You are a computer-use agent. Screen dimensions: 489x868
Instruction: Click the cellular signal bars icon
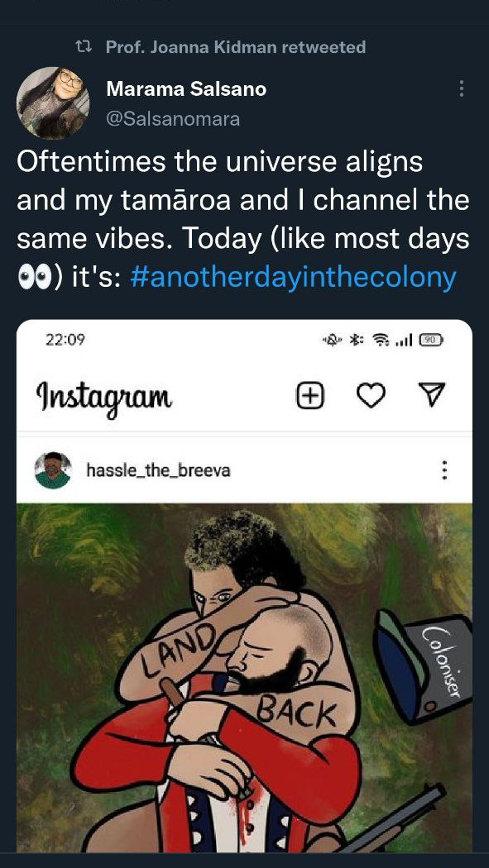pyautogui.click(x=405, y=339)
